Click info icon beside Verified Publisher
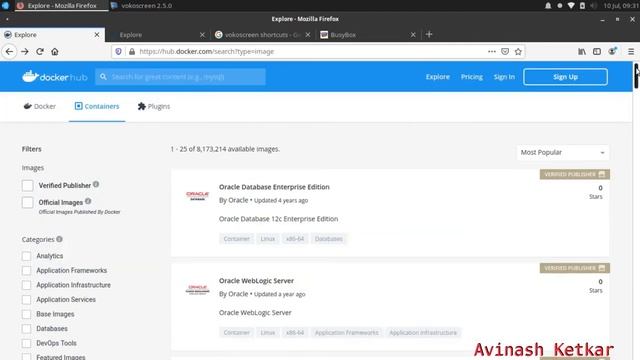 pos(96,184)
